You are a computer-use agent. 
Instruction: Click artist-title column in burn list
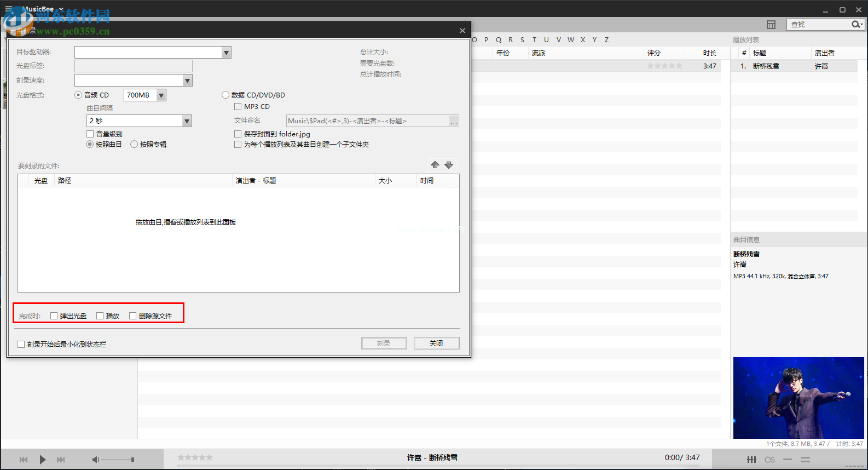pos(256,181)
